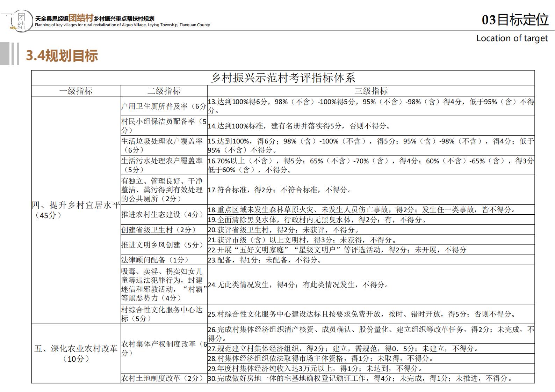Click the 团结 circular logo icon
This screenshot has height=392, width=555.
[x=22, y=22]
